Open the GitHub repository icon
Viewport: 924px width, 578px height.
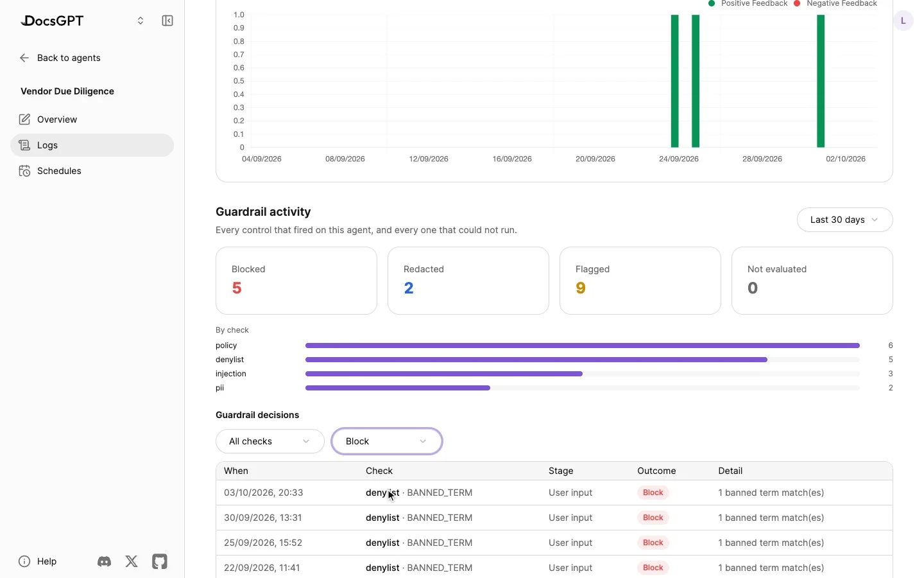click(160, 561)
